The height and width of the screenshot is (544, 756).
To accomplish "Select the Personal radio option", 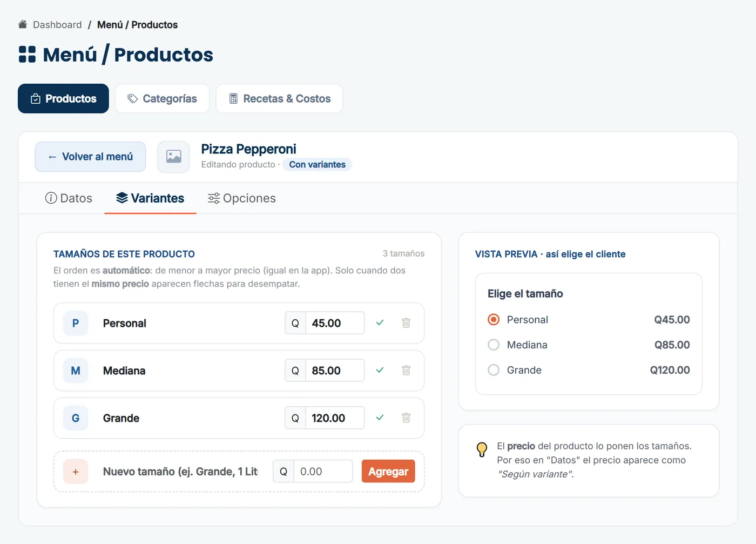I will tap(494, 320).
